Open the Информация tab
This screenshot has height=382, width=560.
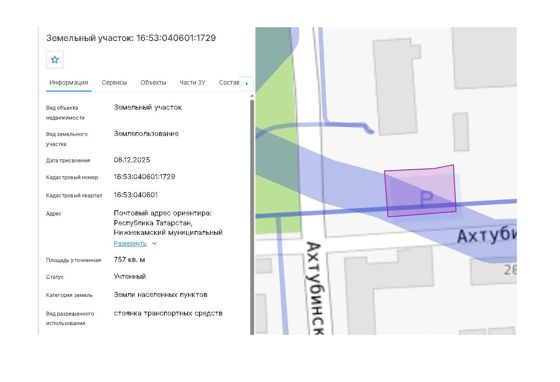pyautogui.click(x=69, y=82)
